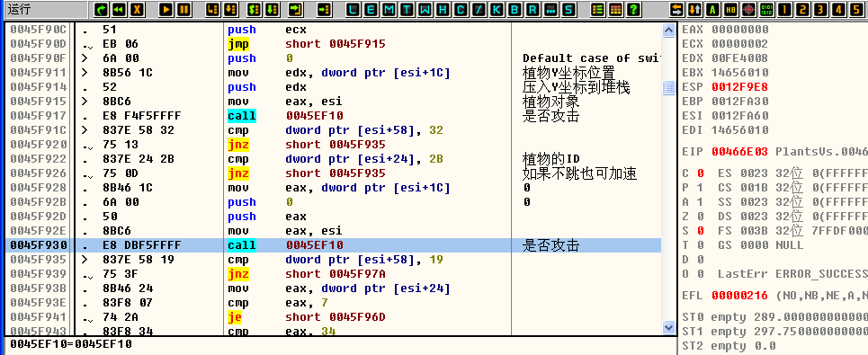The width and height of the screenshot is (868, 355).
Task: Open Run trace with the dots button
Action: pyautogui.click(x=550, y=9)
